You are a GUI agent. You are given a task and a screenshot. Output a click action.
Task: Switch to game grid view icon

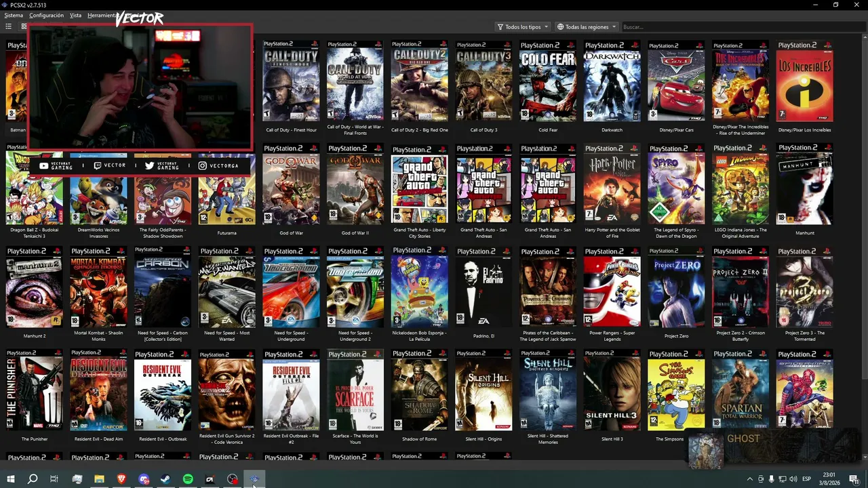click(x=24, y=26)
